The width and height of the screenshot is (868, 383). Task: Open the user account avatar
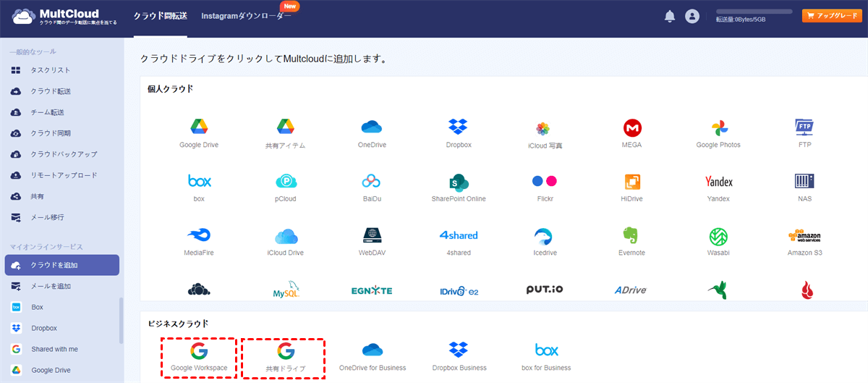(x=692, y=16)
